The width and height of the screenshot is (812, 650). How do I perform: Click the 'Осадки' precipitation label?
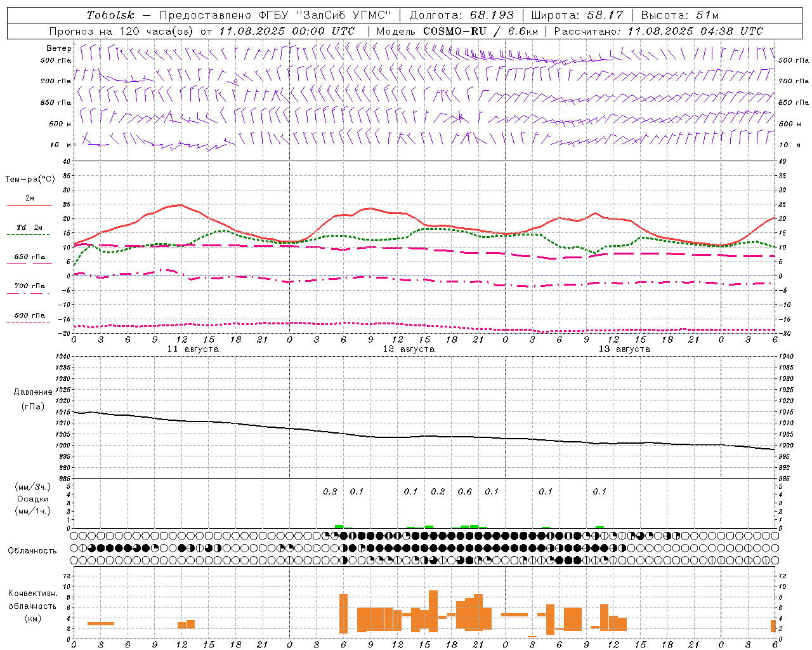point(33,500)
